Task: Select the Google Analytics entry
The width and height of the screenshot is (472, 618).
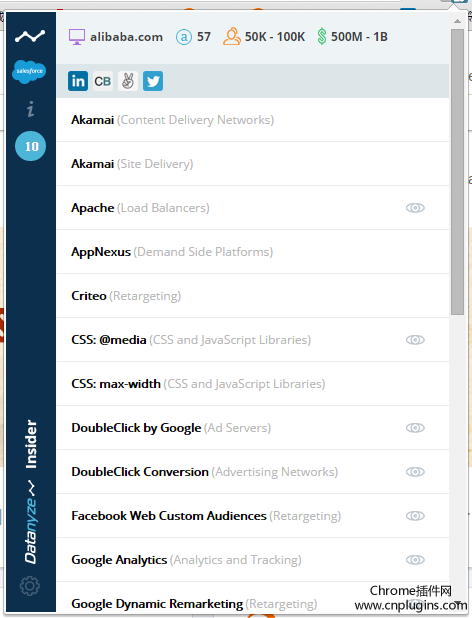Action: 253,560
